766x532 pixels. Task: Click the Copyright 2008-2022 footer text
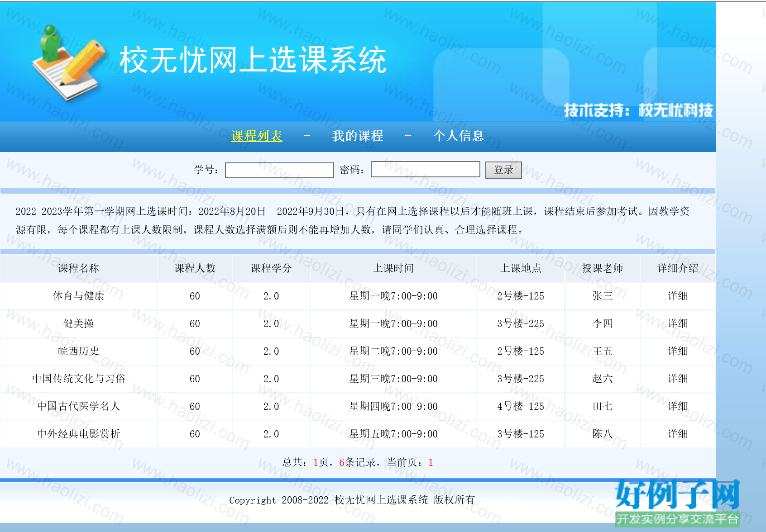352,500
